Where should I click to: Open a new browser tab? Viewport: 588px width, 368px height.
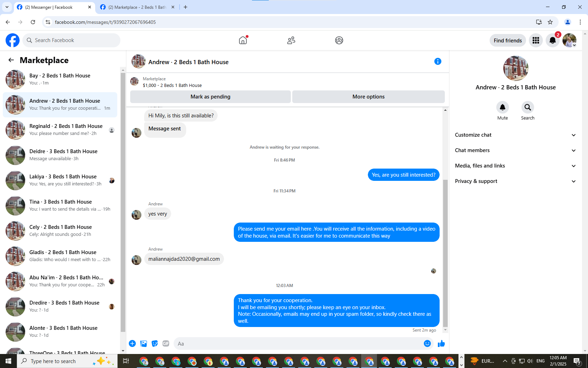(185, 7)
